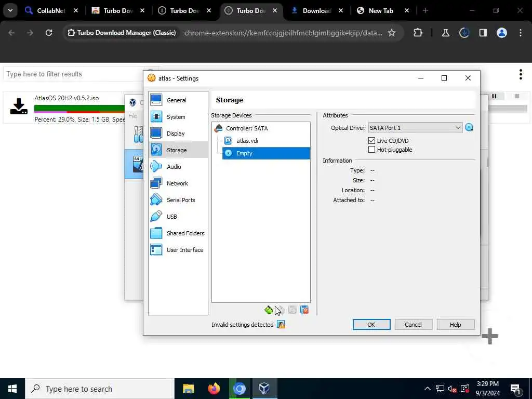Open General settings category
The width and height of the screenshot is (532, 399).
click(178, 100)
